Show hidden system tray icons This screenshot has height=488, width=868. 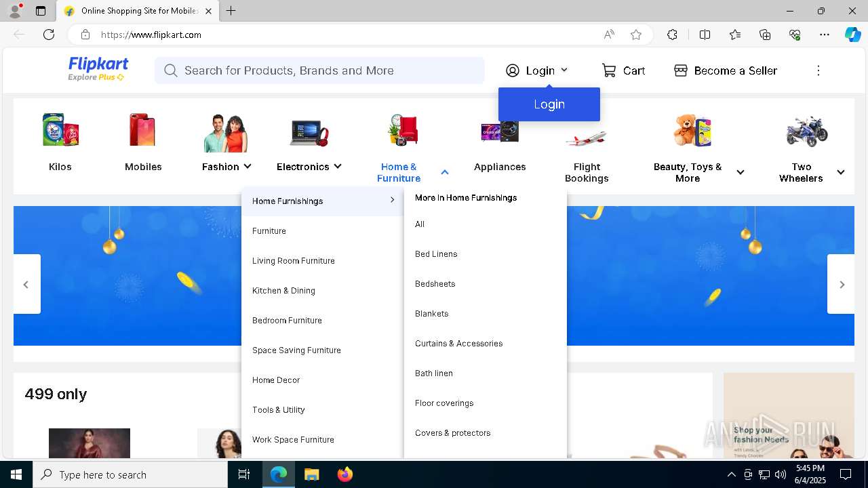pos(731,474)
